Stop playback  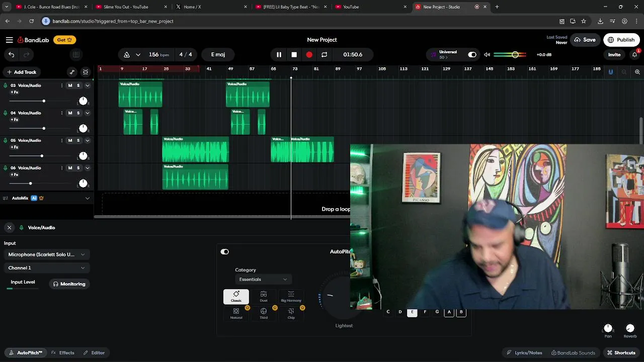[x=294, y=54]
